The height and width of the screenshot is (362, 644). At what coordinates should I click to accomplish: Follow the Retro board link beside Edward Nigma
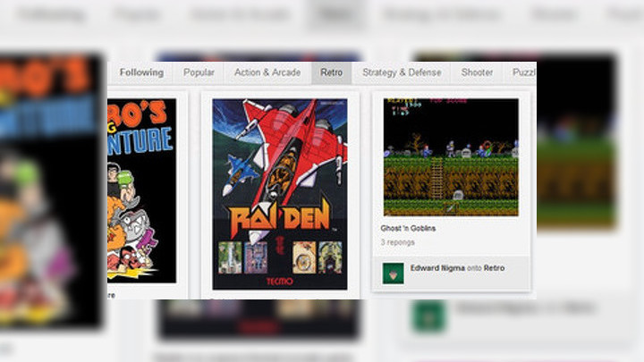494,267
